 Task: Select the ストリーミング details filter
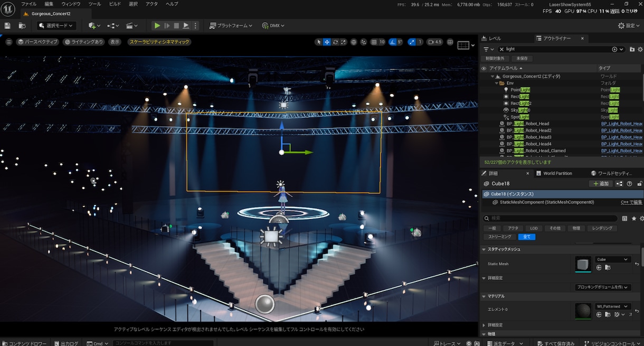point(499,237)
